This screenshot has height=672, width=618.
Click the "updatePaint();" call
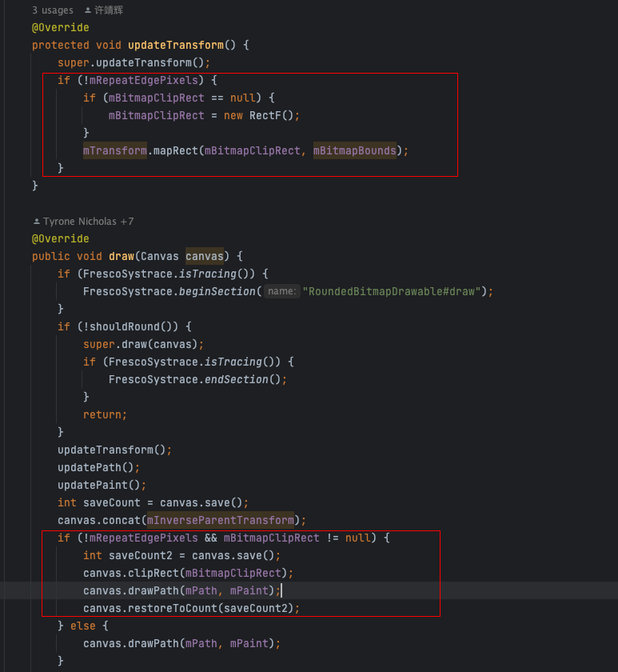pyautogui.click(x=102, y=485)
